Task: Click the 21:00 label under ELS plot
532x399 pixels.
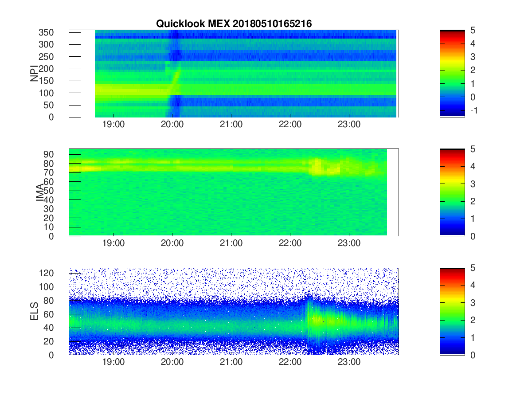Action: point(231,362)
